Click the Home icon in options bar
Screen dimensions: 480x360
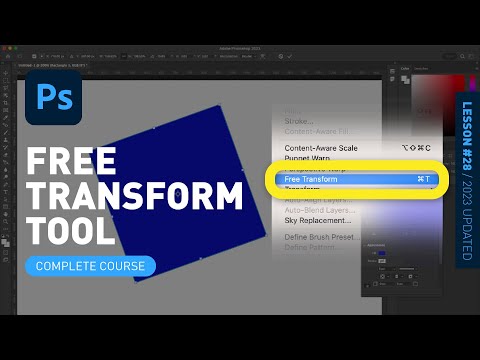[8, 56]
